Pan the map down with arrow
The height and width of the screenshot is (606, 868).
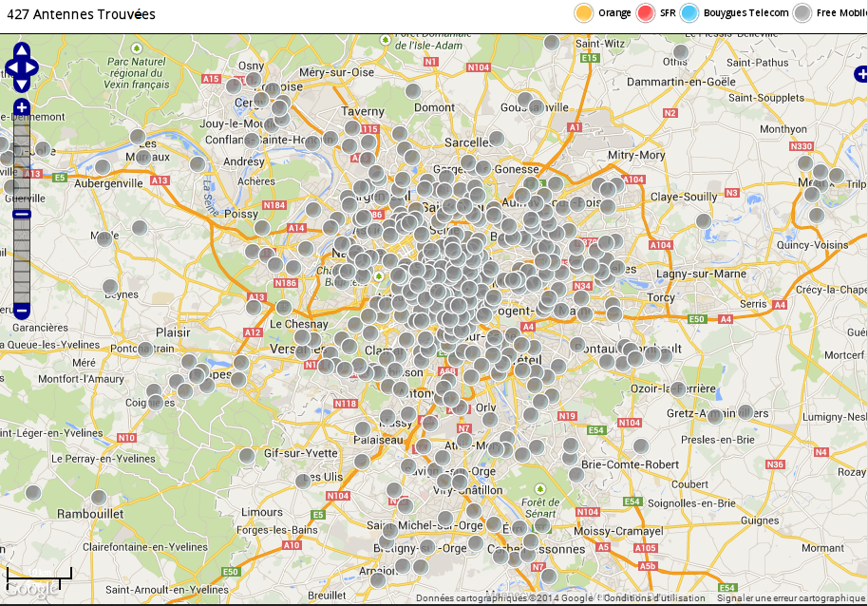[x=21, y=85]
